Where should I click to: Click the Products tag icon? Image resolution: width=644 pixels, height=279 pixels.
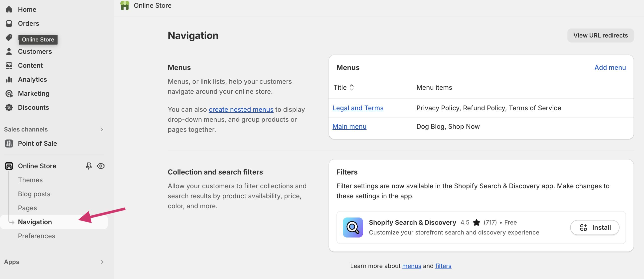[9, 37]
